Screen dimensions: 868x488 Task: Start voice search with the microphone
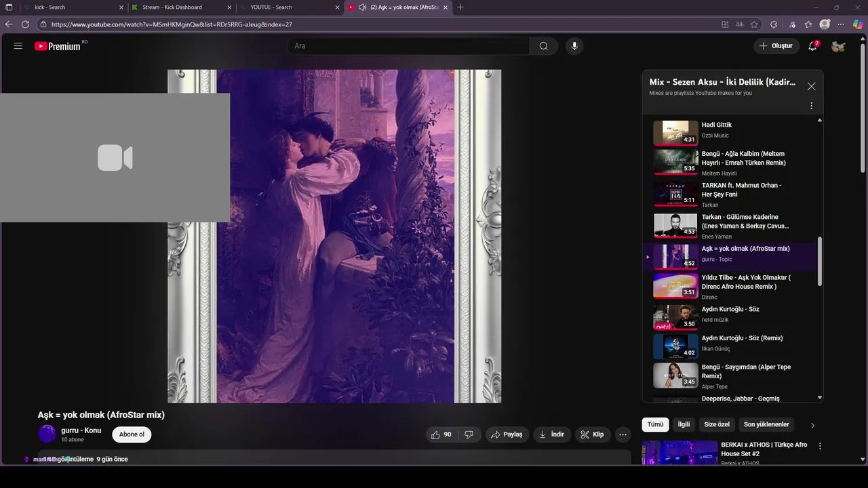coord(574,46)
